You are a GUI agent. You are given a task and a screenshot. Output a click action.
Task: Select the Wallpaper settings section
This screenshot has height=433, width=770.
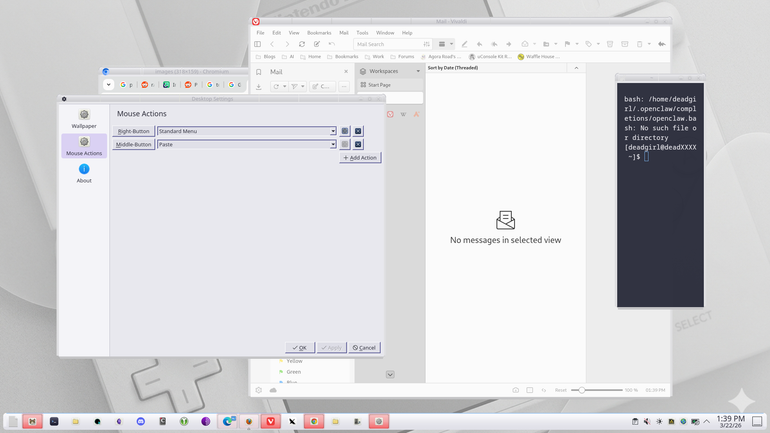84,119
